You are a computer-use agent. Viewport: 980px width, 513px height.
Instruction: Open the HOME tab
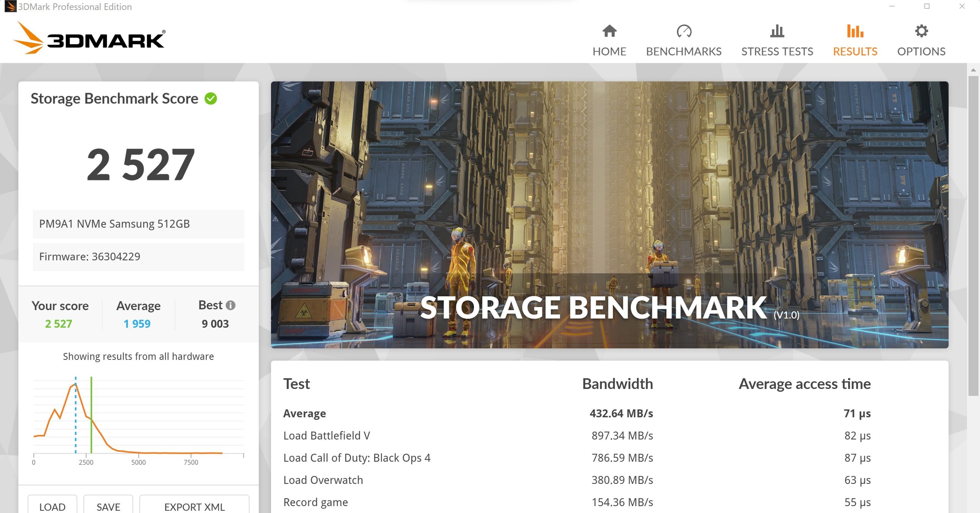tap(609, 41)
